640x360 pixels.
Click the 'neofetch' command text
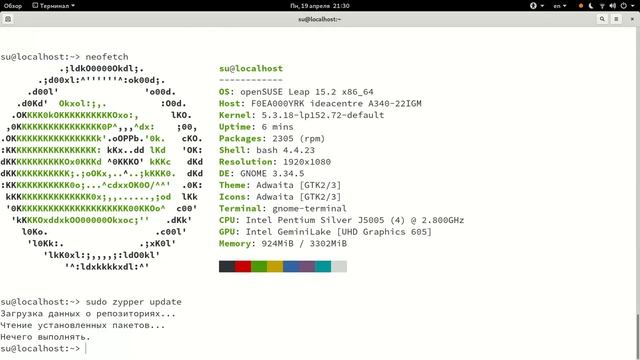(x=107, y=57)
